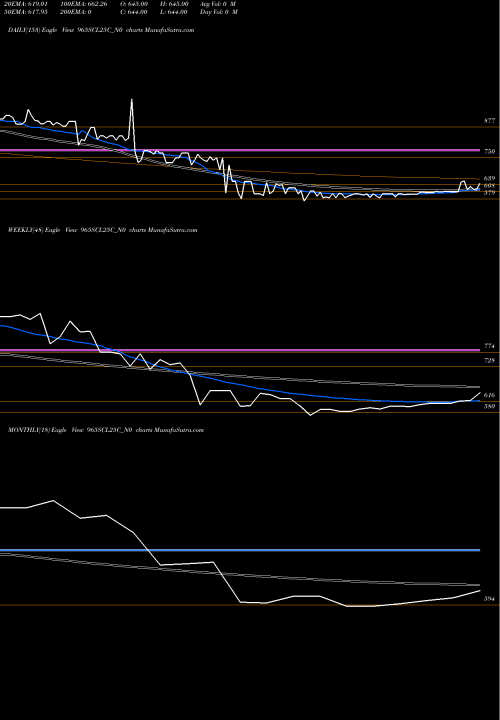500x720 pixels.
Task: Click the 579 price level label
Action: pyautogui.click(x=489, y=193)
